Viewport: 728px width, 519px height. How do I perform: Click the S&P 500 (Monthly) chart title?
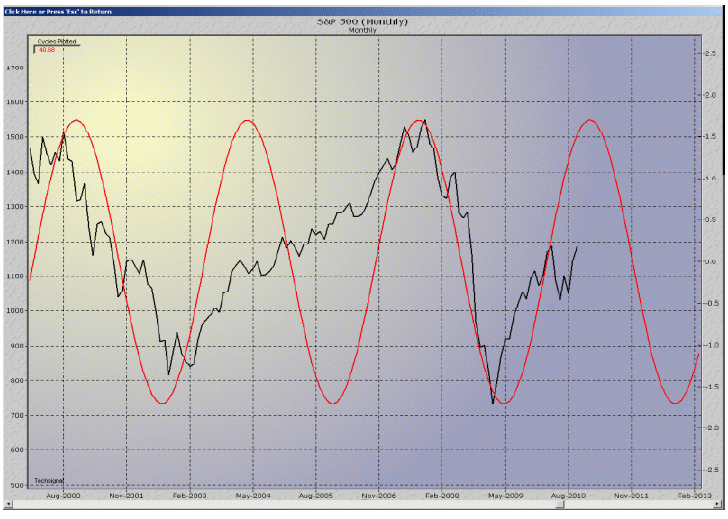point(361,21)
